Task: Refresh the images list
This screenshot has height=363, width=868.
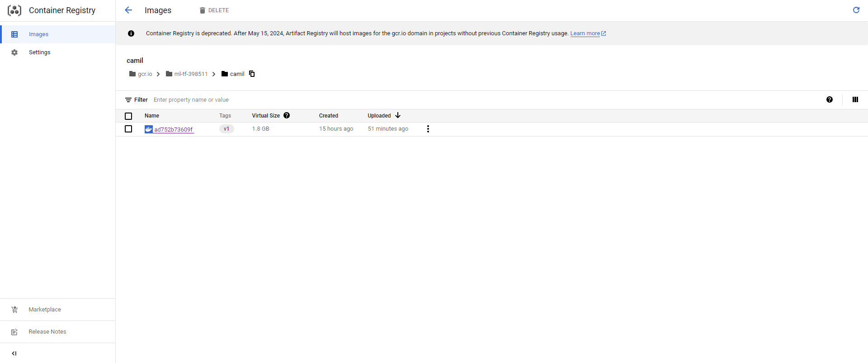Action: 856,10
